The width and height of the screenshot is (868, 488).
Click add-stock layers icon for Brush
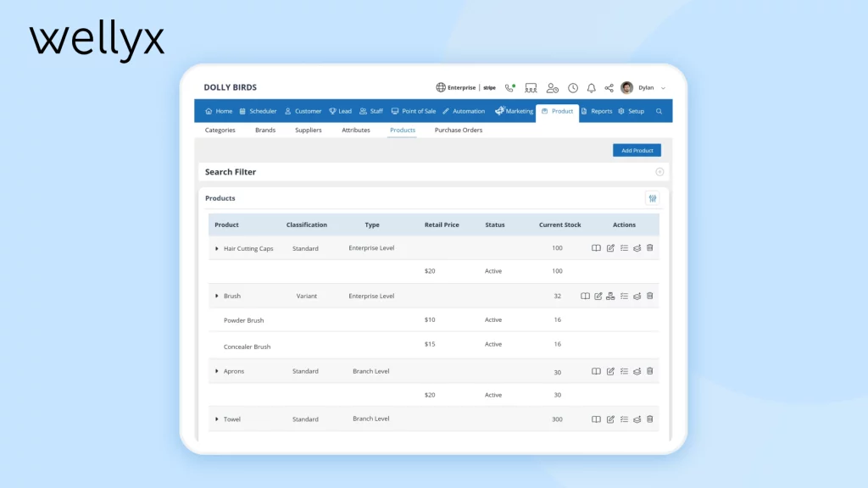click(x=637, y=296)
